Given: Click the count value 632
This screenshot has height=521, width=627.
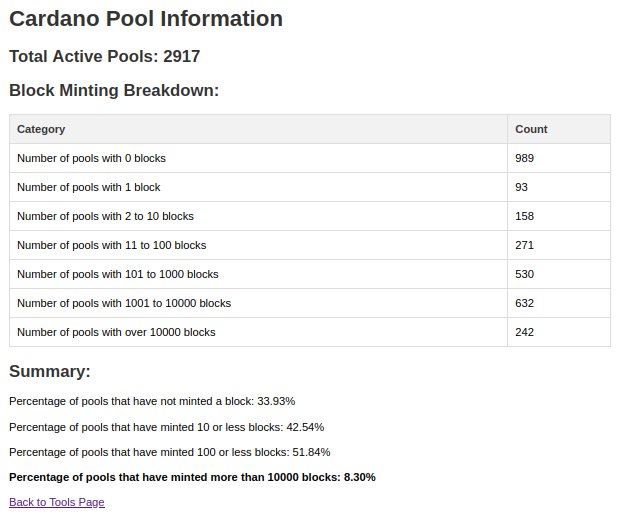Looking at the screenshot, I should pyautogui.click(x=525, y=303).
